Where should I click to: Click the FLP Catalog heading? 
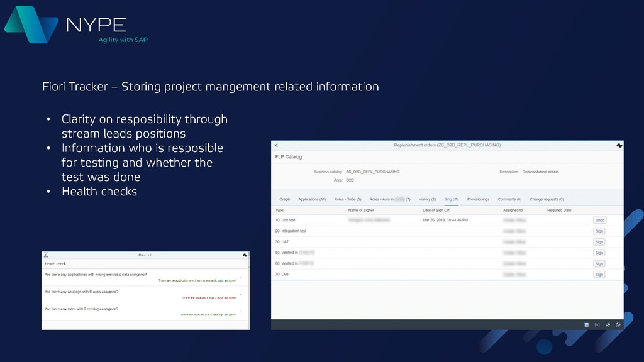pos(288,156)
